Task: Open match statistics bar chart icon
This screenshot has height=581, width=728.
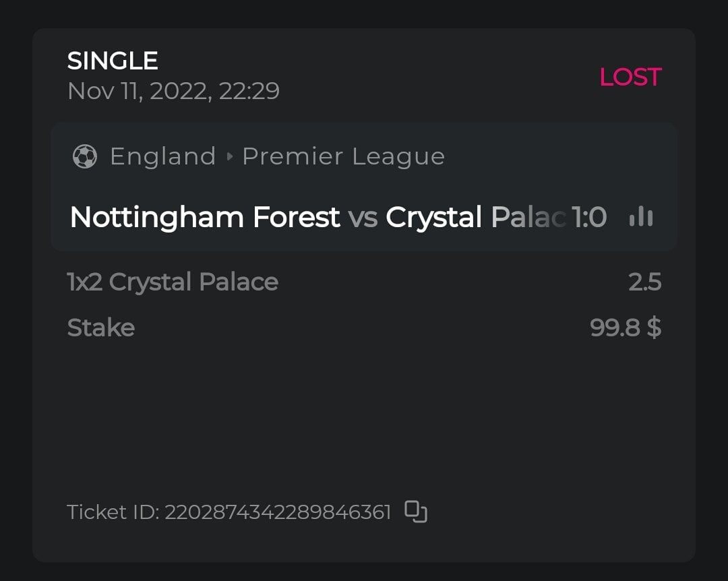Action: [640, 217]
